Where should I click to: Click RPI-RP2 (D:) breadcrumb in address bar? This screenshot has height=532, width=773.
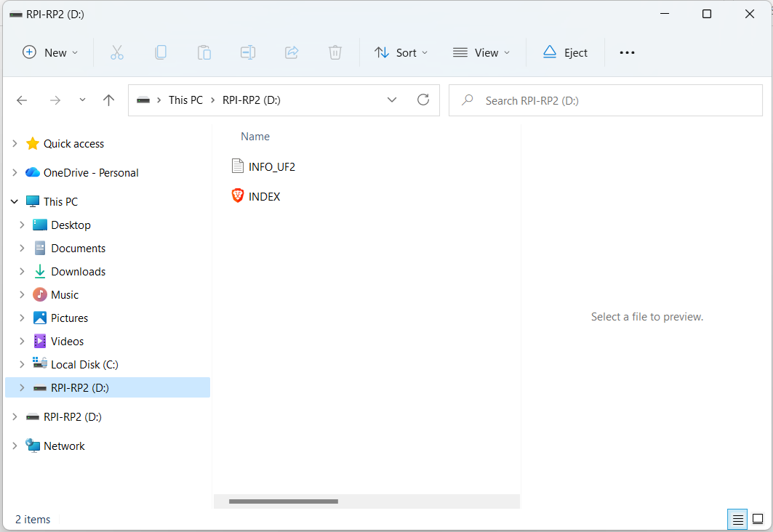pos(252,100)
